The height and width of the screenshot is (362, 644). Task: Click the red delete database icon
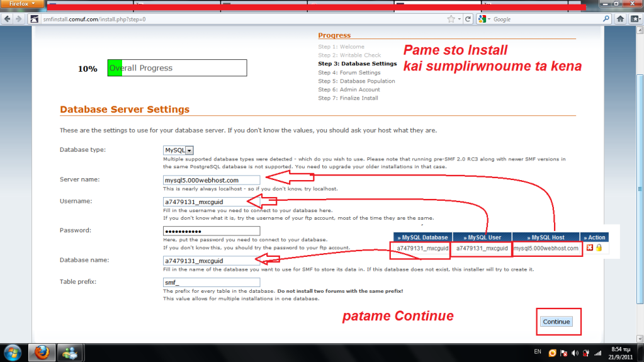coord(589,248)
